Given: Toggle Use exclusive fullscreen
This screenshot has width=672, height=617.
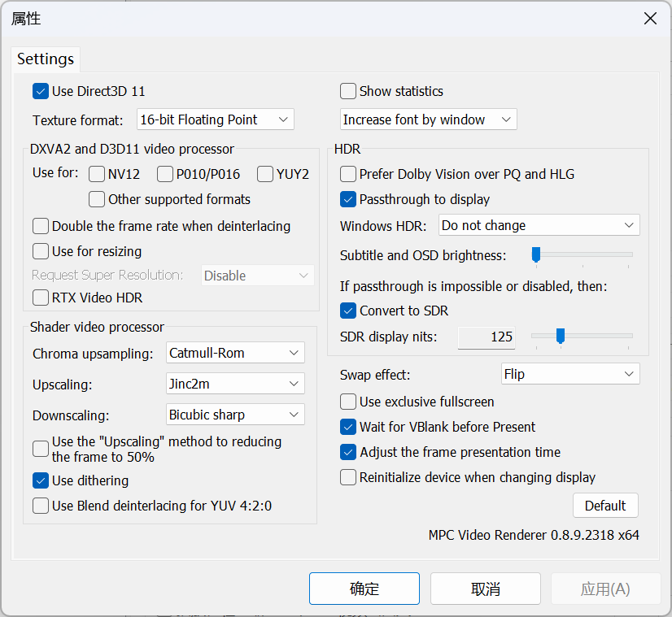Looking at the screenshot, I should click(x=348, y=402).
